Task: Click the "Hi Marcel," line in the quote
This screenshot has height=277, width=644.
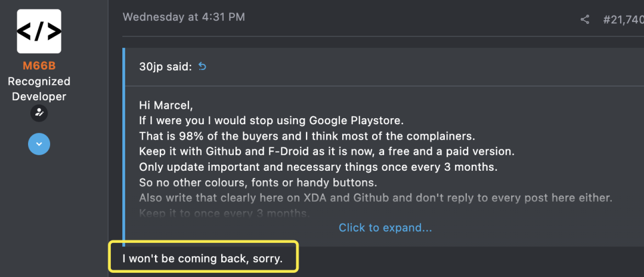Action: click(x=166, y=104)
